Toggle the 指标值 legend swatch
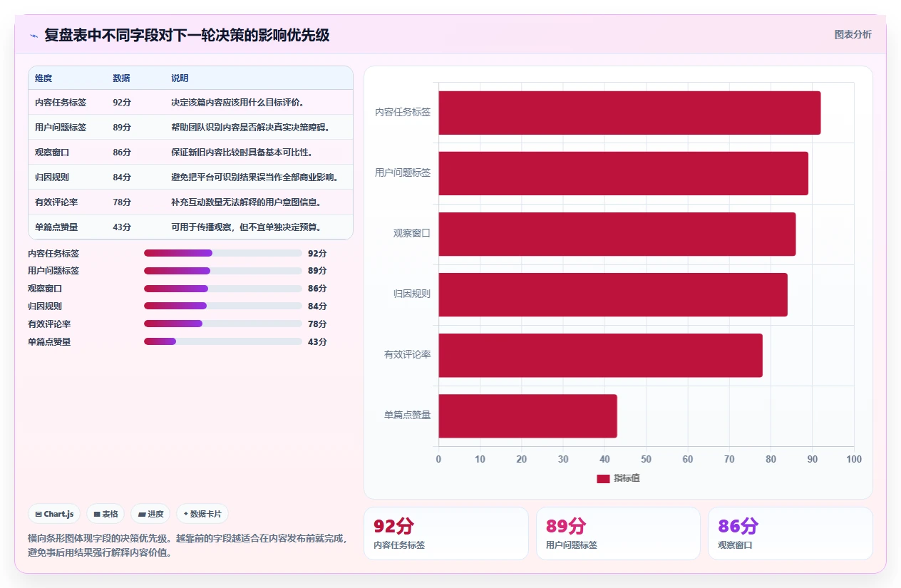901x588 pixels. point(603,478)
